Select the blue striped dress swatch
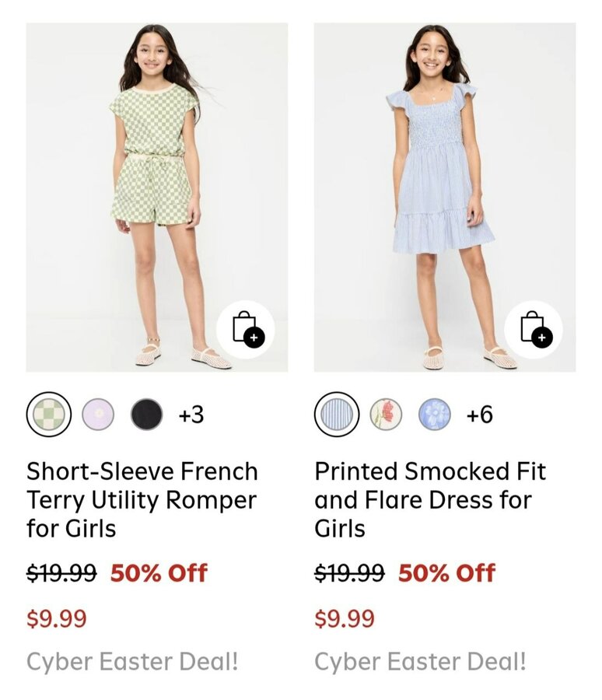This screenshot has height=700, width=602. click(x=337, y=415)
